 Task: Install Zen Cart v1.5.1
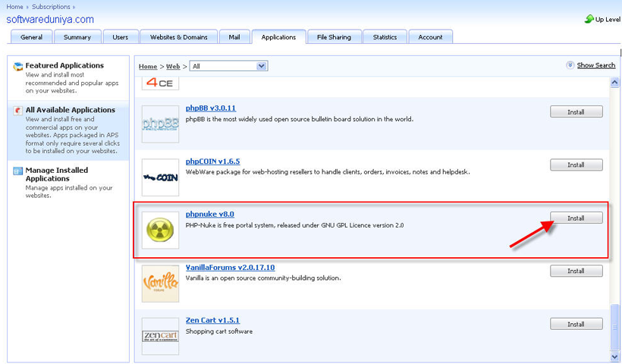[x=576, y=324]
